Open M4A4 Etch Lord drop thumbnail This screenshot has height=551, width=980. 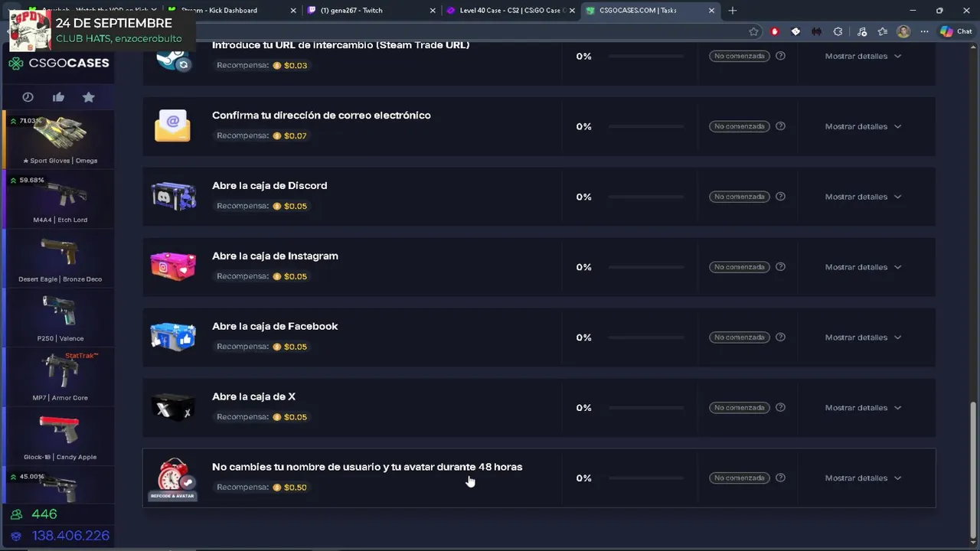point(60,198)
